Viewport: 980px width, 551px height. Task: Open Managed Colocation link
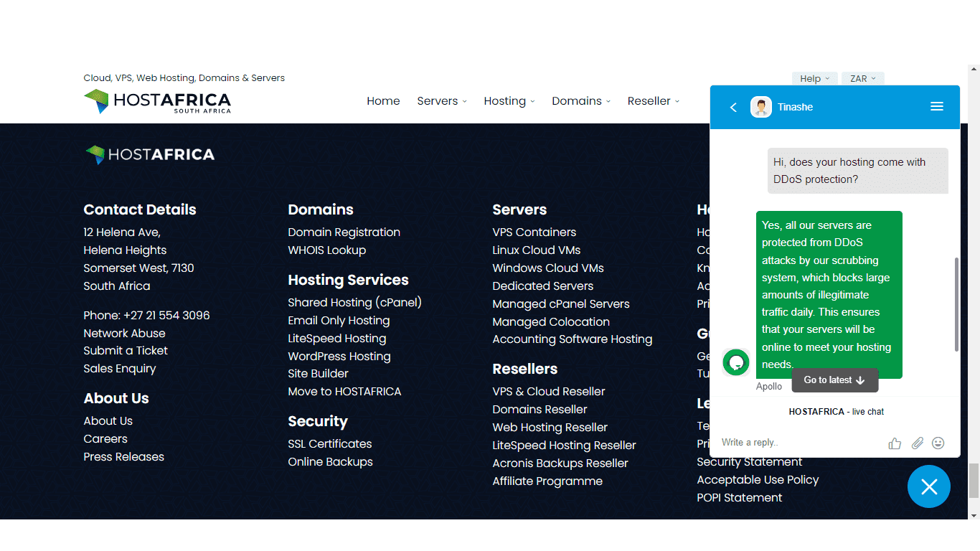point(551,322)
